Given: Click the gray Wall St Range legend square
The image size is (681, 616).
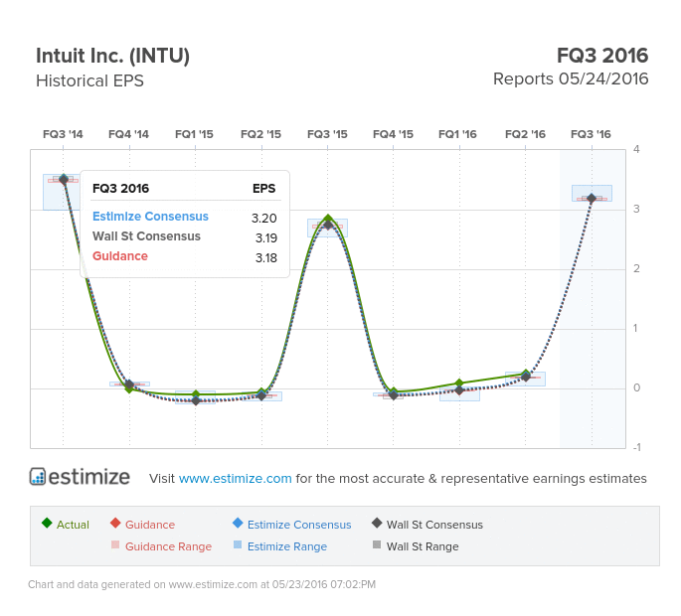Looking at the screenshot, I should tap(377, 544).
